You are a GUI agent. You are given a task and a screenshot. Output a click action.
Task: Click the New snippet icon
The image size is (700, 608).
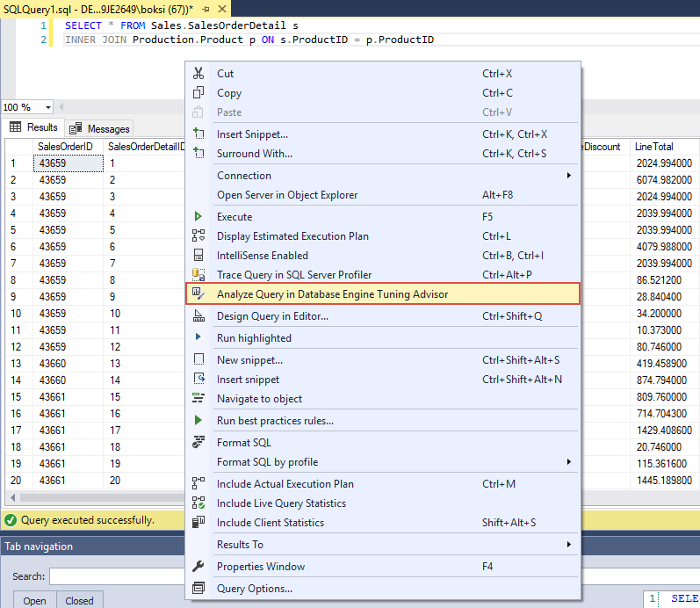198,359
